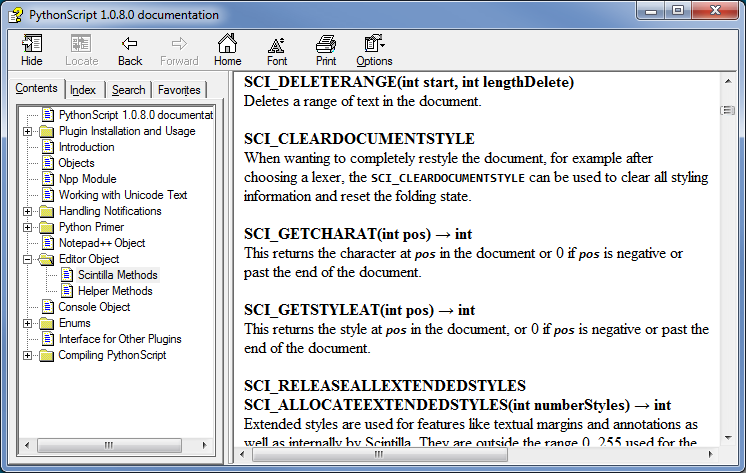Select the Scintilla Methods topic

point(118,275)
